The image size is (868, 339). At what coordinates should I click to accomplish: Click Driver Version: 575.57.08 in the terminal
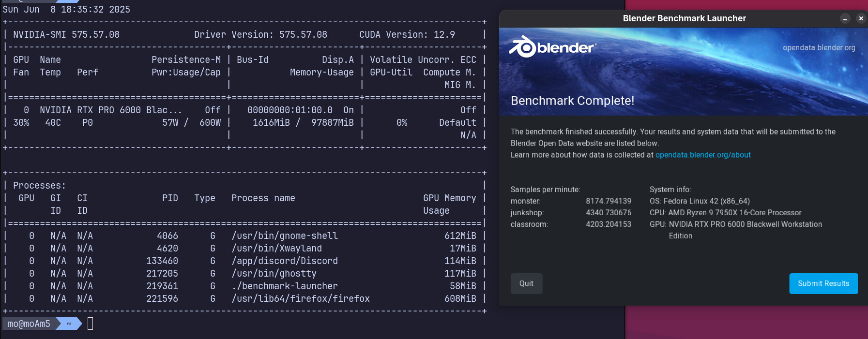tap(260, 34)
